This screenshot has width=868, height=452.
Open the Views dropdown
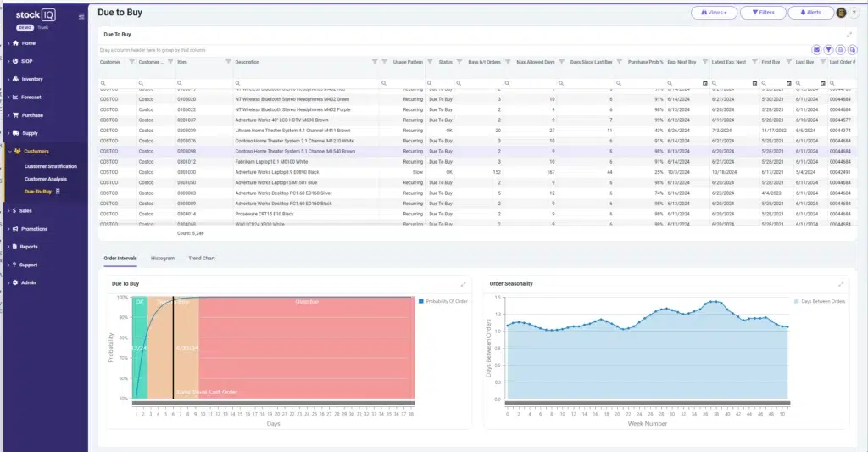714,12
